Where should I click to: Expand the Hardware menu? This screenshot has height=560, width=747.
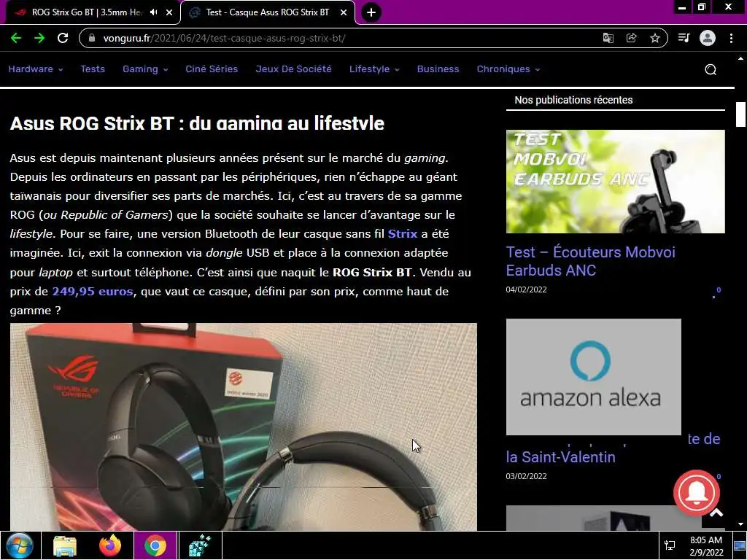35,69
